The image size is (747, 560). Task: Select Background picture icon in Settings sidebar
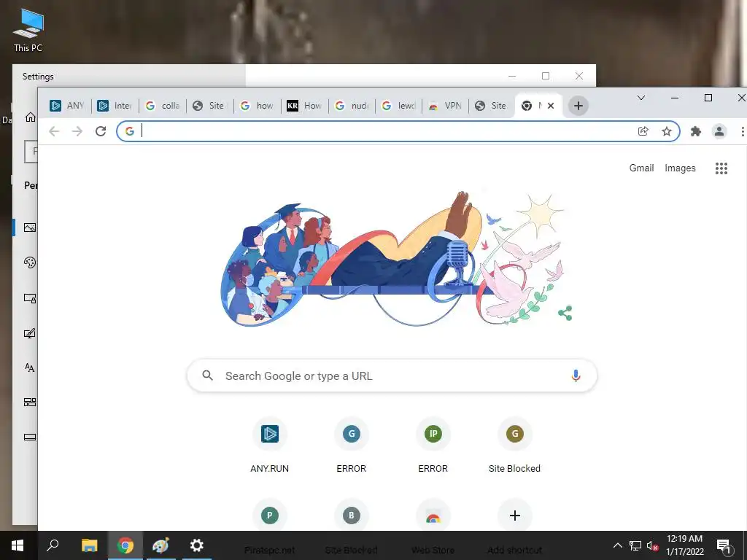click(x=29, y=227)
